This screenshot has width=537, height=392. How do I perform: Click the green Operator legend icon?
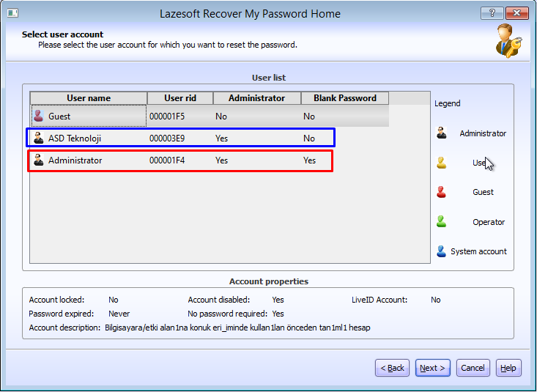(442, 222)
